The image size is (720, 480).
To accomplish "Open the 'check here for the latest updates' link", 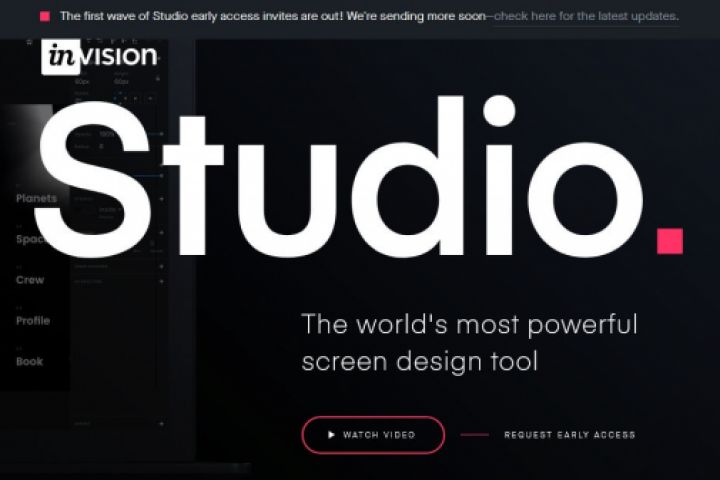I will (586, 16).
